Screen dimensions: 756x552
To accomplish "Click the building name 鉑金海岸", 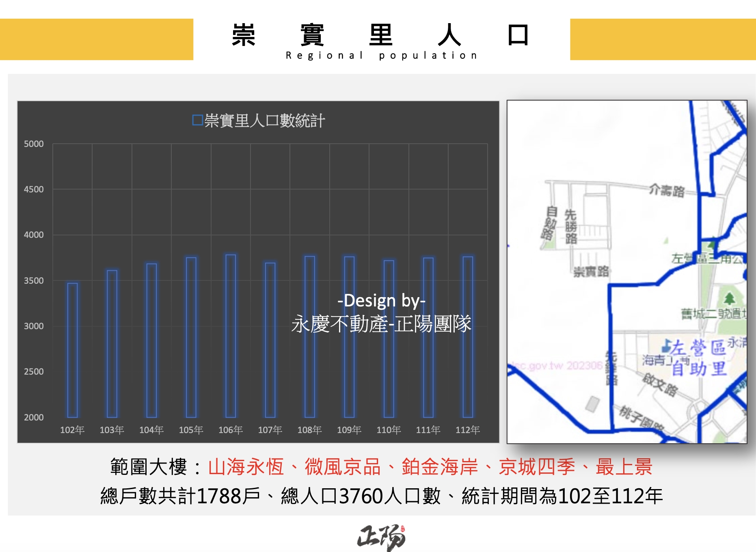I will point(440,467).
